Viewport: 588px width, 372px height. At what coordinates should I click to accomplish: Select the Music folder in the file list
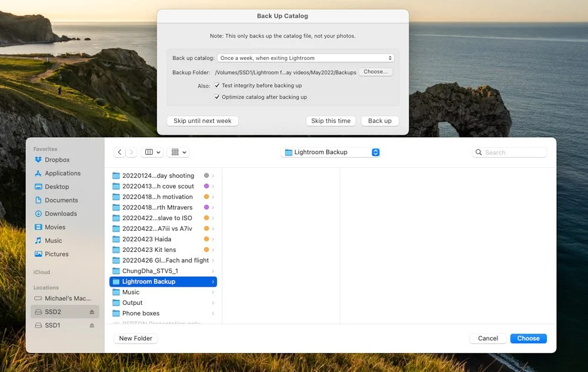point(163,292)
